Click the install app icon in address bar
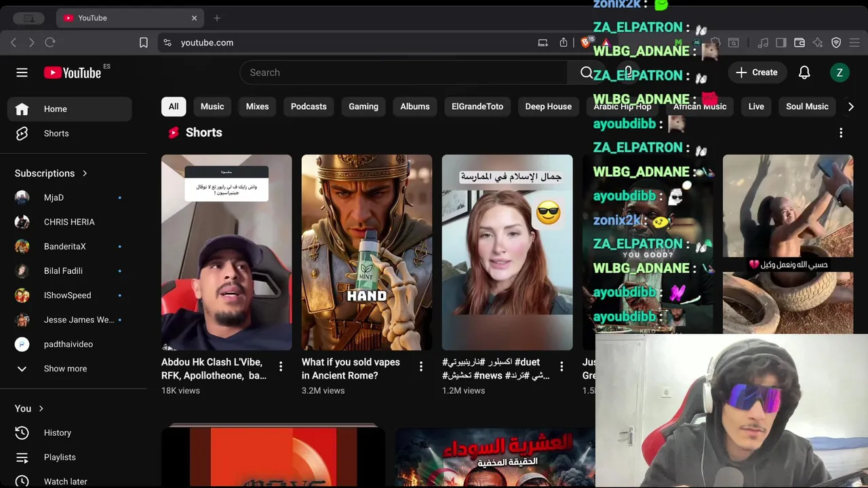Screen dimensions: 868x488 pyautogui.click(x=542, y=43)
